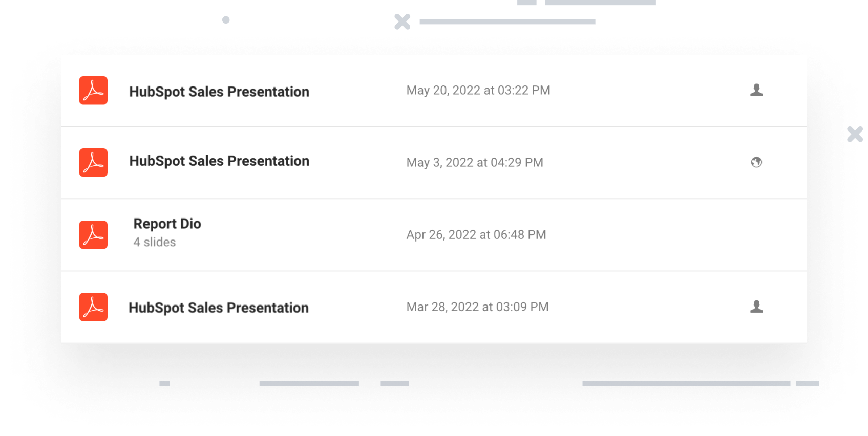Click the person icon in the Mar 28 row
The image size is (868, 436).
[x=756, y=307]
